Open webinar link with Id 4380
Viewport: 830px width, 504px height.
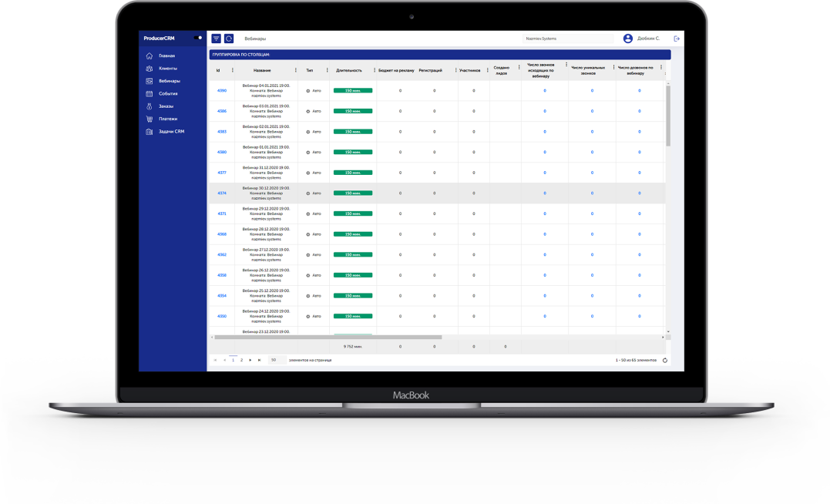click(x=222, y=153)
